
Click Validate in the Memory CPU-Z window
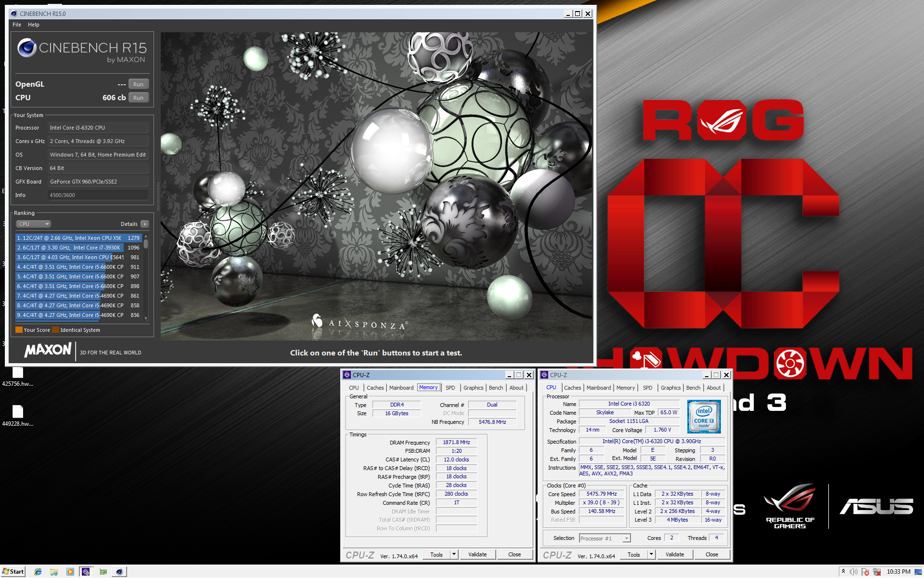pyautogui.click(x=477, y=554)
